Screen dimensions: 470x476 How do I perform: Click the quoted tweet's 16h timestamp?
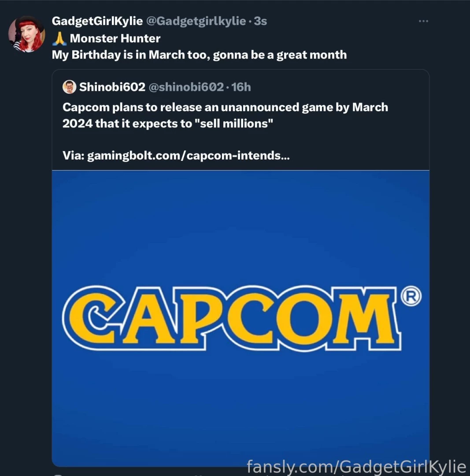point(241,87)
